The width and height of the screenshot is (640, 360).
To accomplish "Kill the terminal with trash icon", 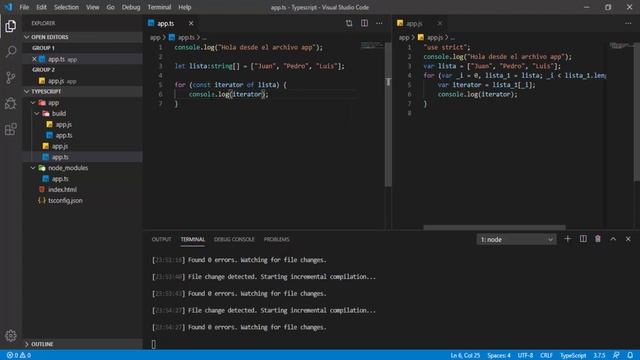I will tap(598, 239).
